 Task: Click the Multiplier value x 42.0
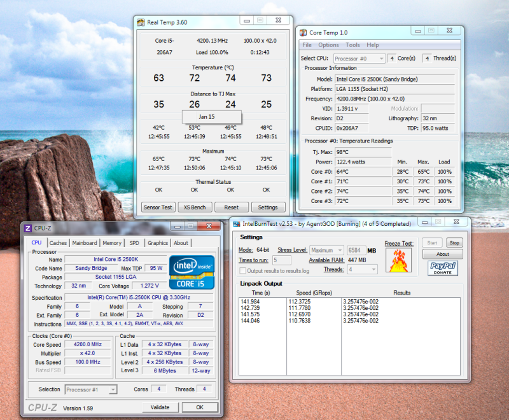pos(88,353)
